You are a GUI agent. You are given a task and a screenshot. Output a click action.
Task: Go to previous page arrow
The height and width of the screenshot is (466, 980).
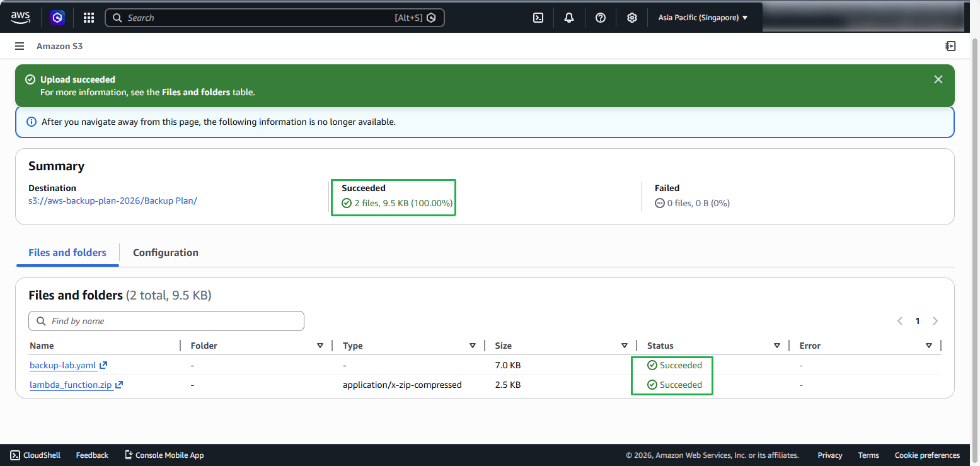tap(900, 321)
